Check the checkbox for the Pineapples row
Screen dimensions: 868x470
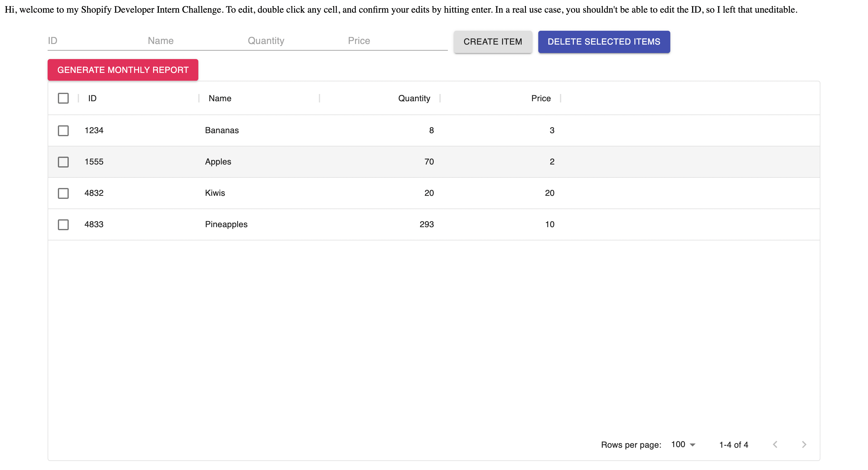(63, 224)
